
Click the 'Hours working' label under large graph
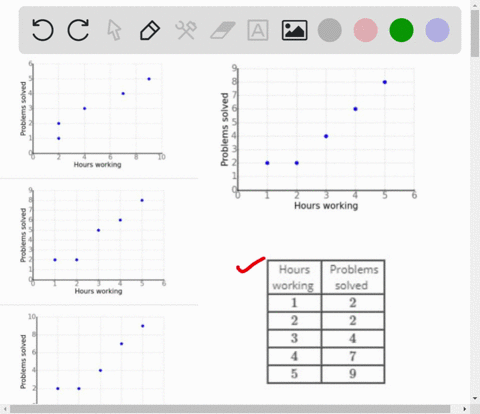click(x=326, y=206)
